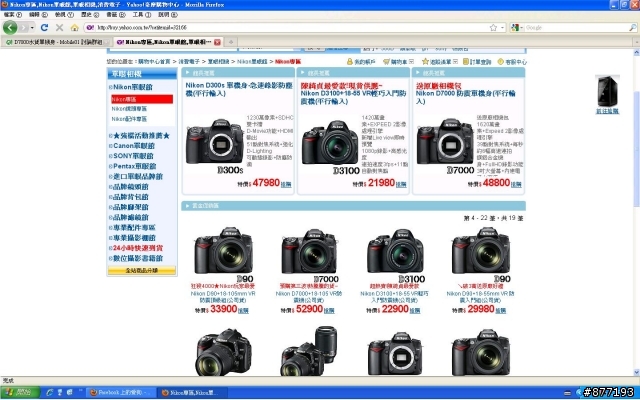The width and height of the screenshot is (640, 400).
Task: Open the list-all-tabs dropdown arrow
Action: tap(636, 42)
